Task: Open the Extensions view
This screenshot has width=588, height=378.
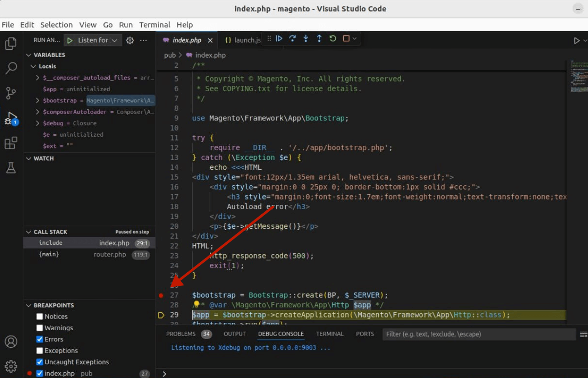Action: 11,143
